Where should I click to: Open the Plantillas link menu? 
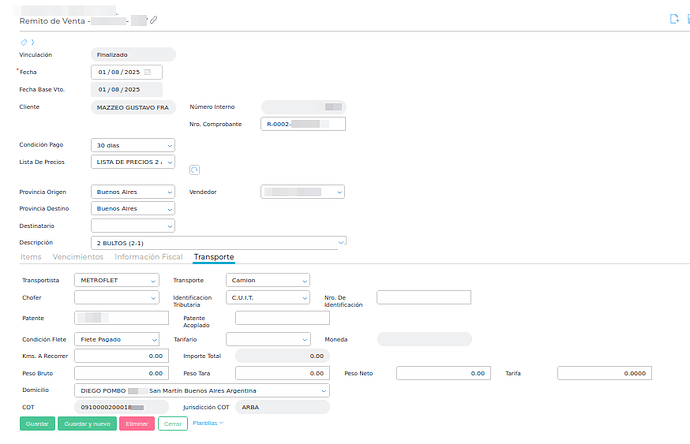(207, 423)
